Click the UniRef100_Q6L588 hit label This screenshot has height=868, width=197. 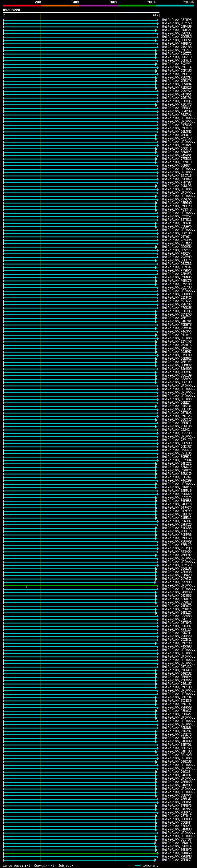[177, 443]
